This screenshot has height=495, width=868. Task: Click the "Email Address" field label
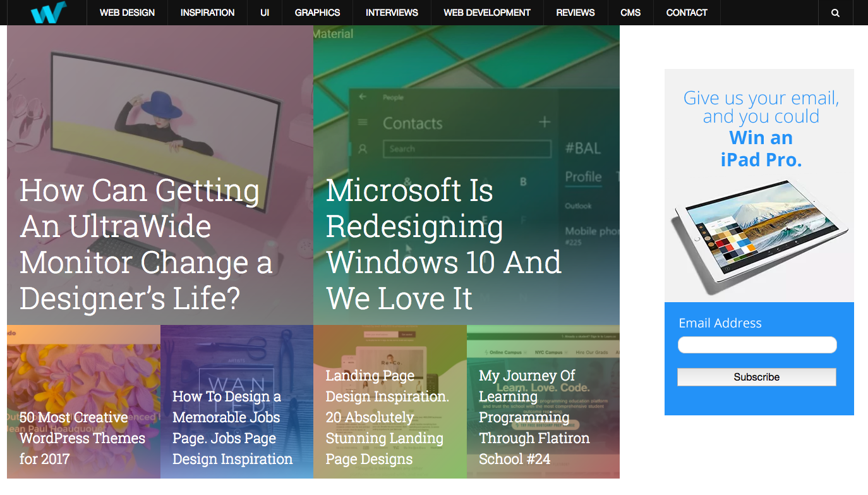point(720,323)
